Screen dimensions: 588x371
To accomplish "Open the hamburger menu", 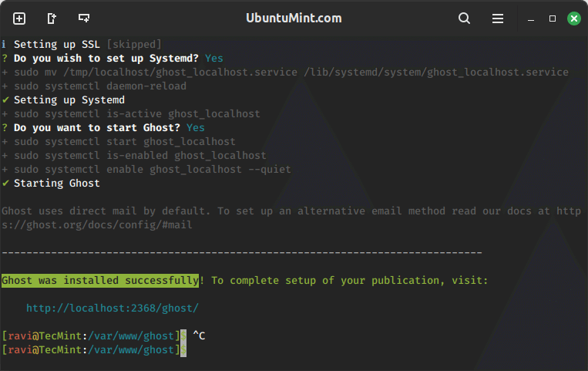I will 498,19.
